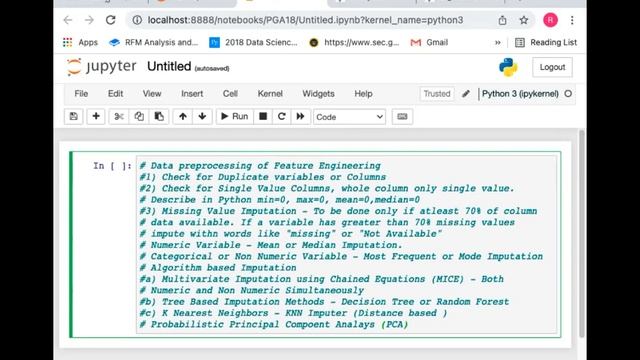The image size is (640, 360).
Task: Paste cells below icon
Action: 159,117
